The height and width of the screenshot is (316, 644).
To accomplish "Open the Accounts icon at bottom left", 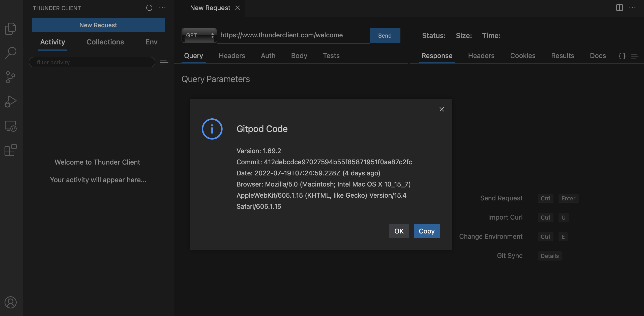I will pyautogui.click(x=10, y=302).
